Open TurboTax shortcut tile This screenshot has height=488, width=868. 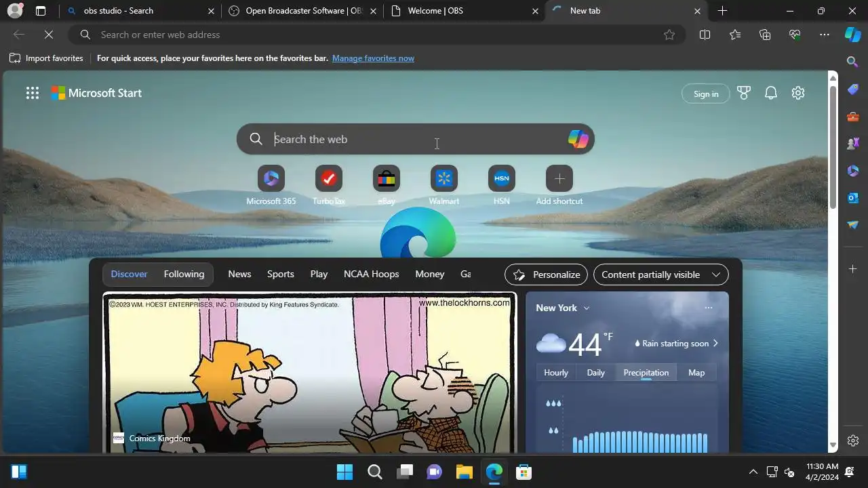329,185
